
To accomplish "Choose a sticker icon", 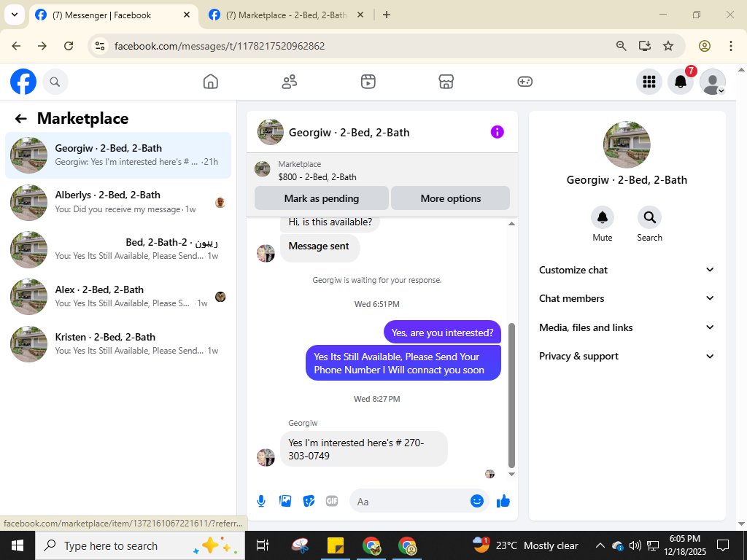I will click(309, 501).
